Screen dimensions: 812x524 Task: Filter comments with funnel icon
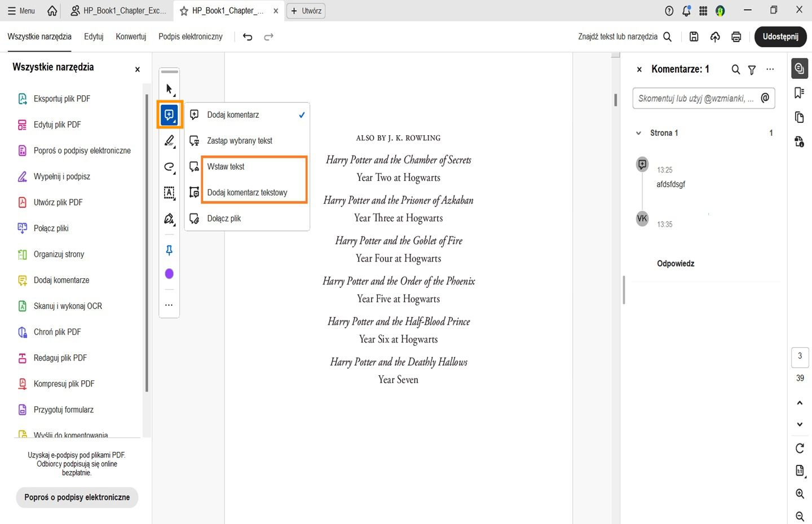tap(752, 70)
